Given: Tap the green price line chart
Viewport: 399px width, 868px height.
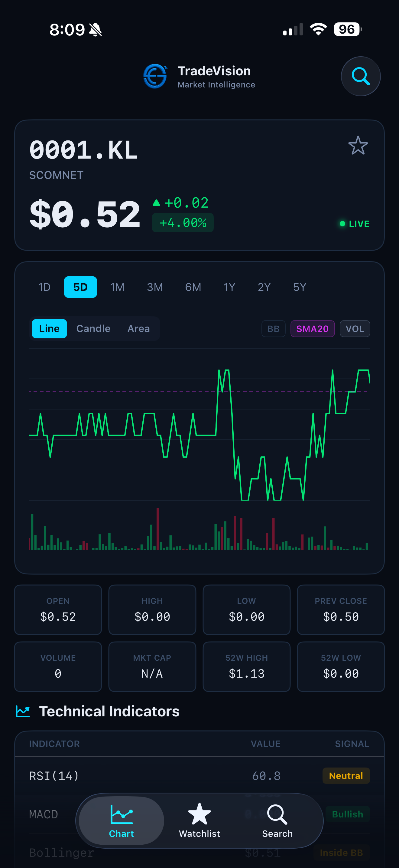Looking at the screenshot, I should (x=199, y=435).
